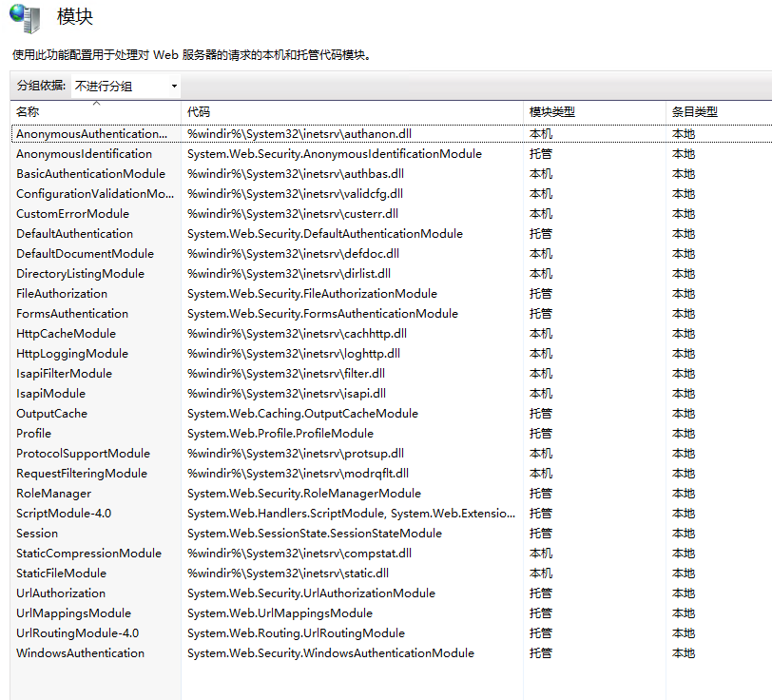Click the defdoc.dll code path

[293, 254]
